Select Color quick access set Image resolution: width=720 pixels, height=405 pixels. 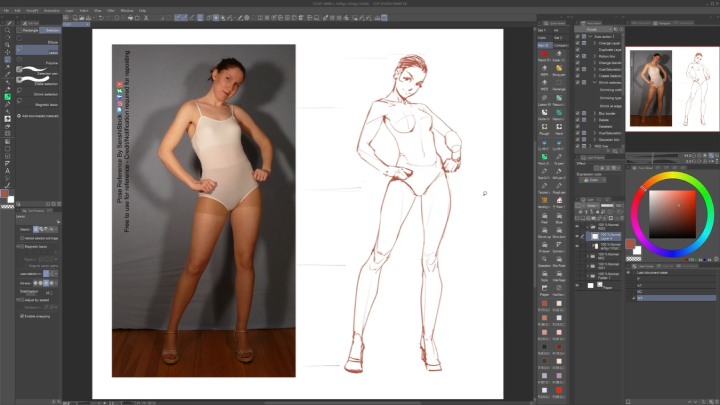544,38
